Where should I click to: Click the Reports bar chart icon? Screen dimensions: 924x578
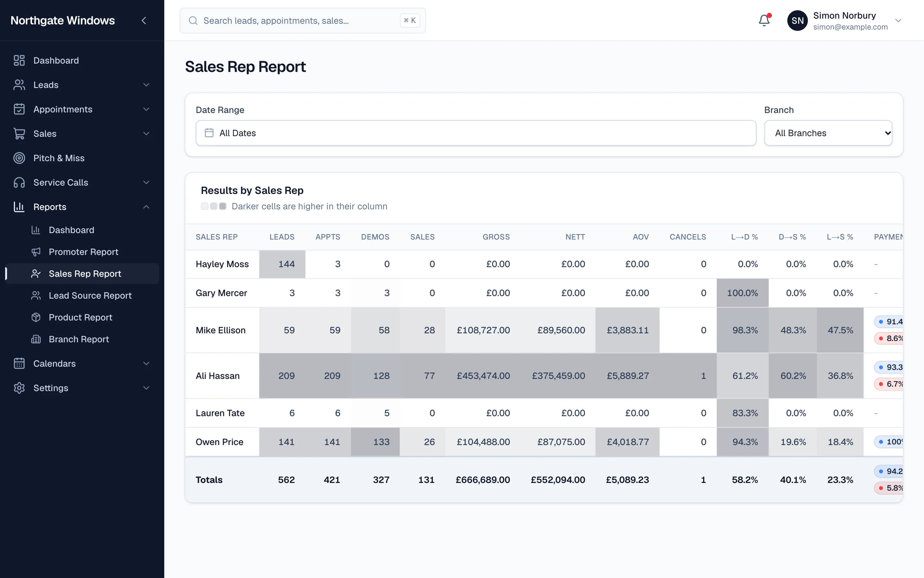pyautogui.click(x=19, y=207)
